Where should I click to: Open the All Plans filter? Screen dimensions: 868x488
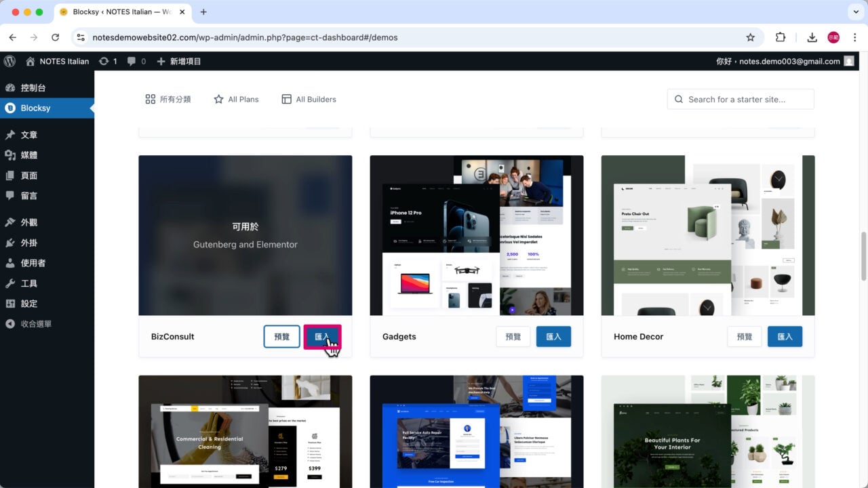click(235, 99)
